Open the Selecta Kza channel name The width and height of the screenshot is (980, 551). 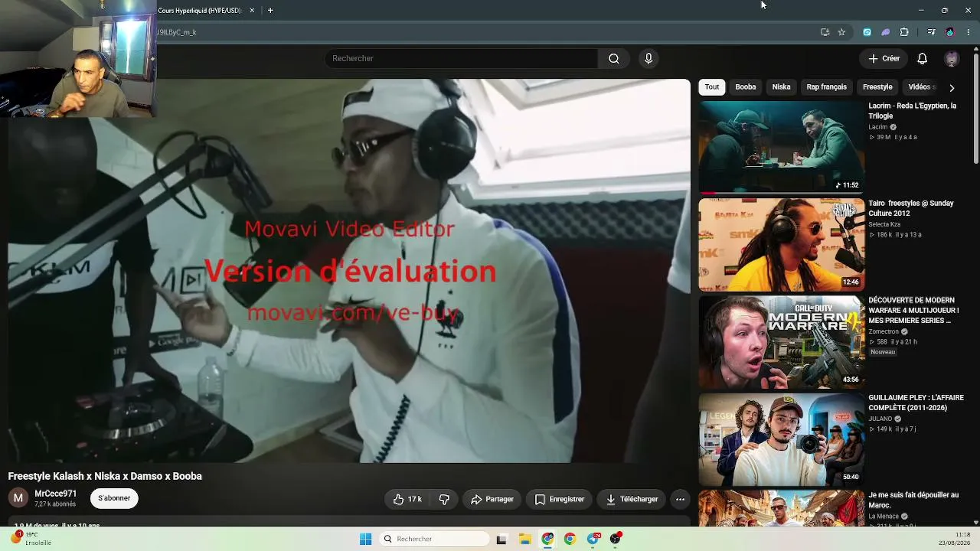(x=884, y=224)
